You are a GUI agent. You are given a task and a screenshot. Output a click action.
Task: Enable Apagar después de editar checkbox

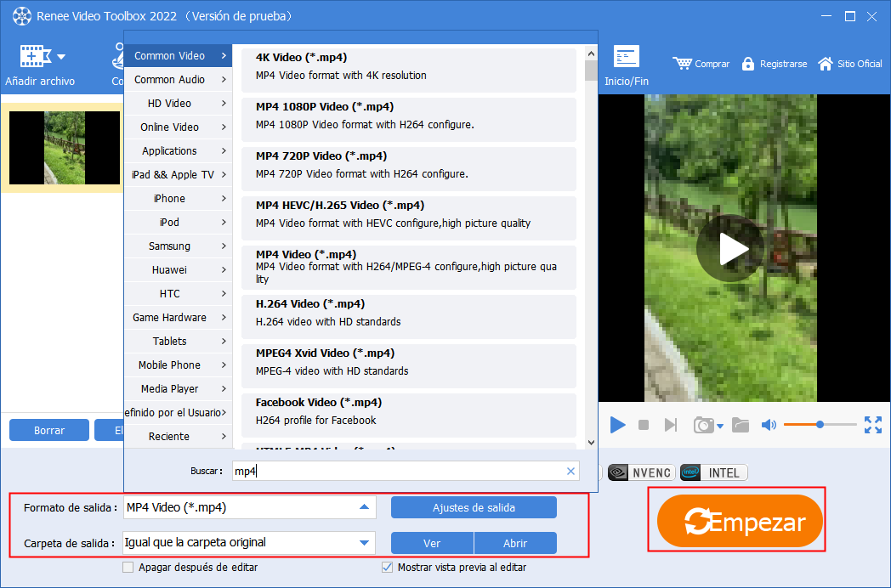(x=128, y=567)
